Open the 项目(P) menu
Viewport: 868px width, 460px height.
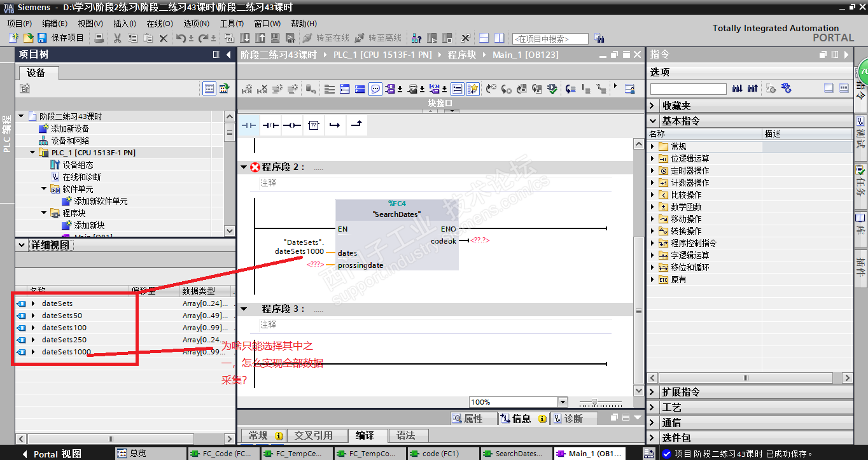(x=20, y=24)
